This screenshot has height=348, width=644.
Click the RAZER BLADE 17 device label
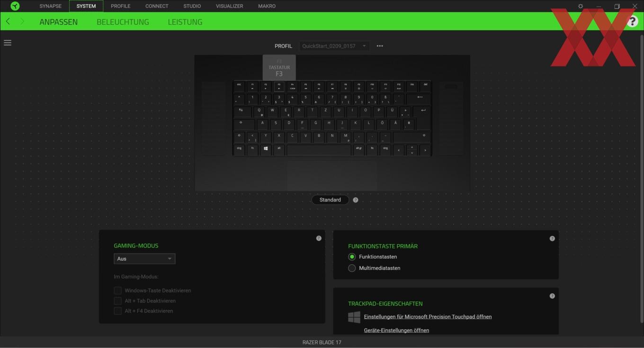coord(322,342)
